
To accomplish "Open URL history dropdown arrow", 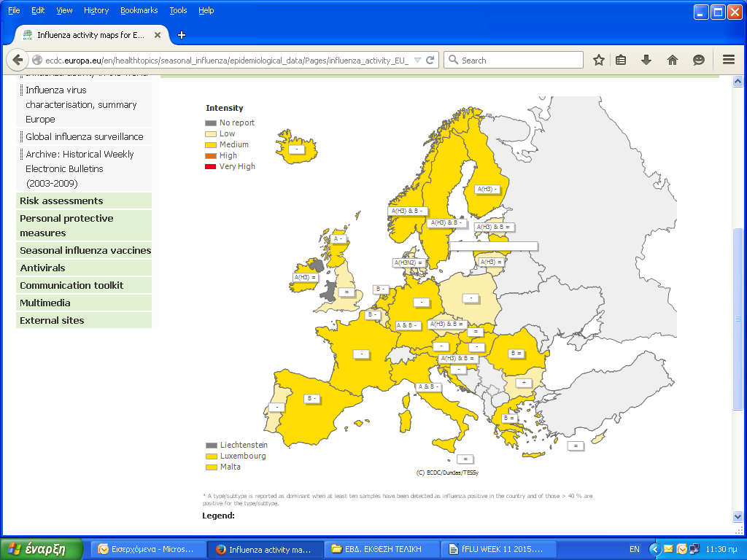I will tap(417, 60).
